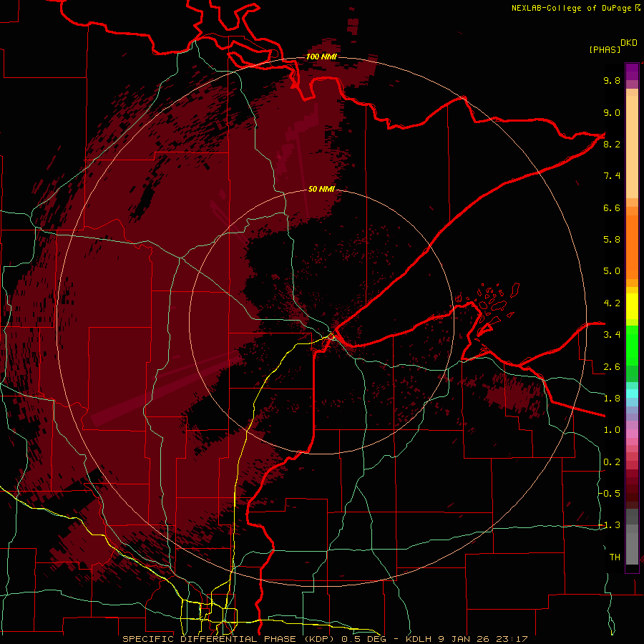Image resolution: width=644 pixels, height=644 pixels.
Task: Click the 50 NMI range ring label
Action: point(321,189)
